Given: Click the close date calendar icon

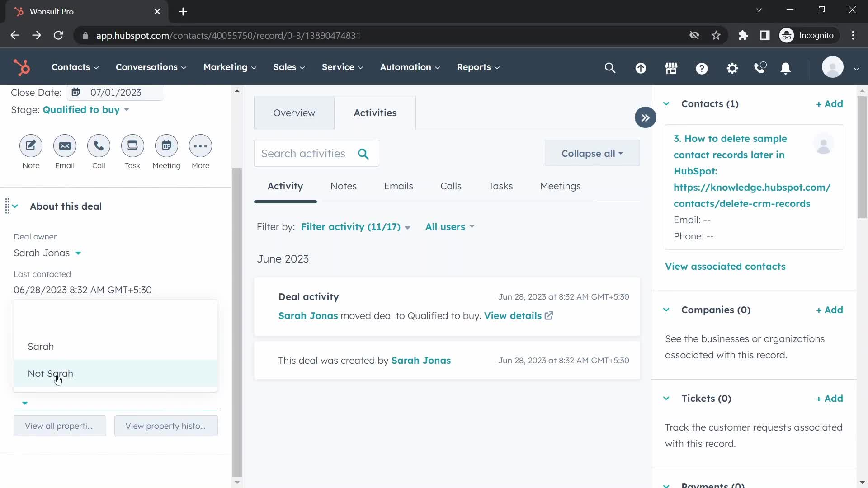Looking at the screenshot, I should coord(76,92).
